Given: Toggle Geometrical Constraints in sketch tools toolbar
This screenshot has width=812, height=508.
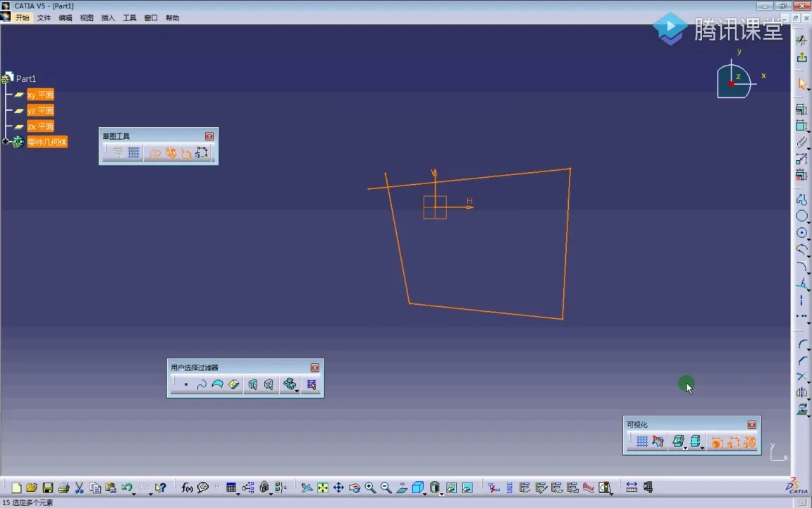Looking at the screenshot, I should (171, 152).
